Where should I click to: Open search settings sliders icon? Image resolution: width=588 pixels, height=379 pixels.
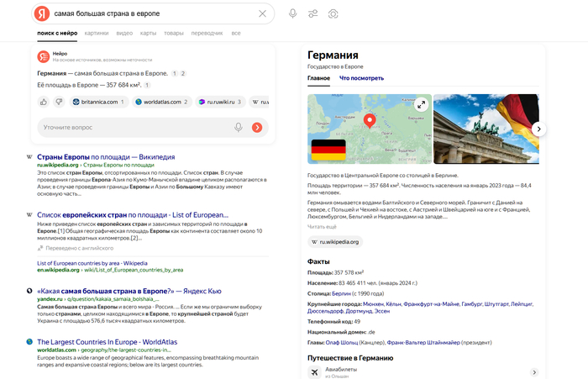click(312, 14)
